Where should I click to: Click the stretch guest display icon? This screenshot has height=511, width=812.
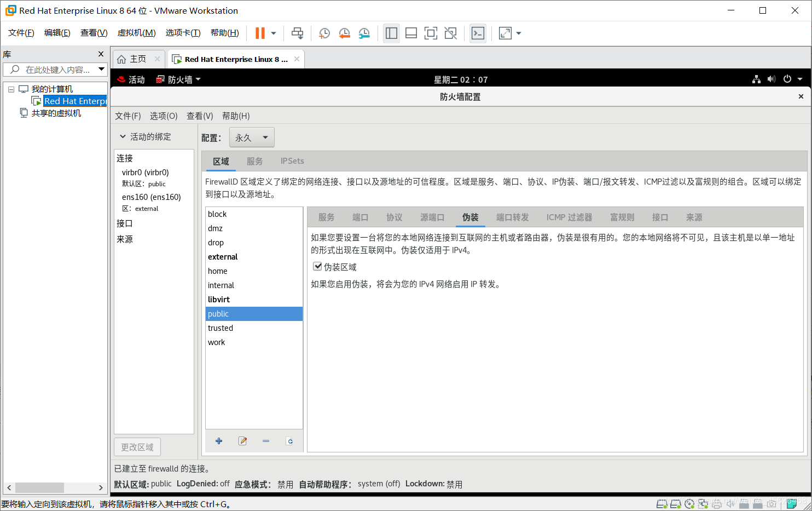pyautogui.click(x=505, y=33)
